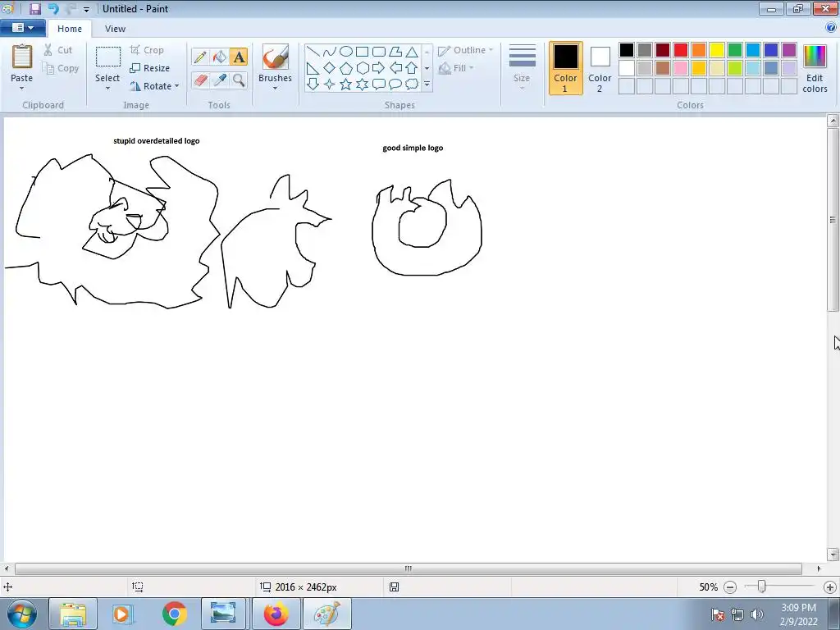Image resolution: width=840 pixels, height=630 pixels.
Task: Pick the purple color swatch
Action: coord(788,50)
